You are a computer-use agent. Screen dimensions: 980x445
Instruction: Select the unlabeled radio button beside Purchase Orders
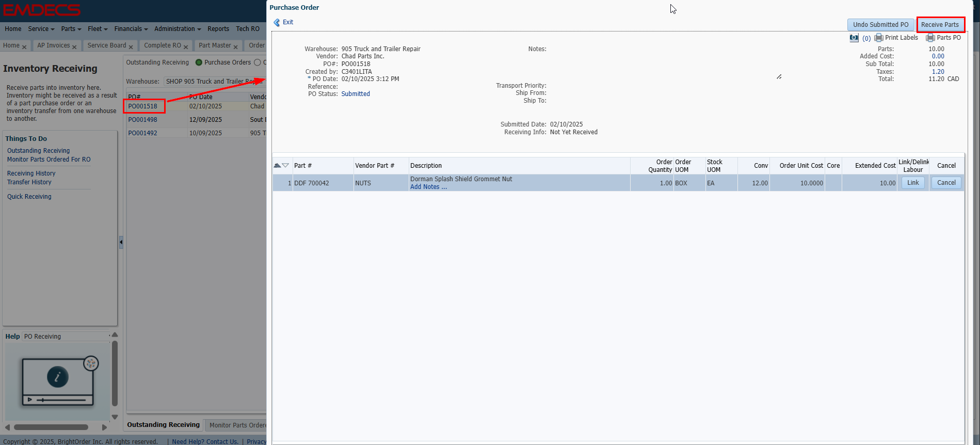tap(257, 62)
